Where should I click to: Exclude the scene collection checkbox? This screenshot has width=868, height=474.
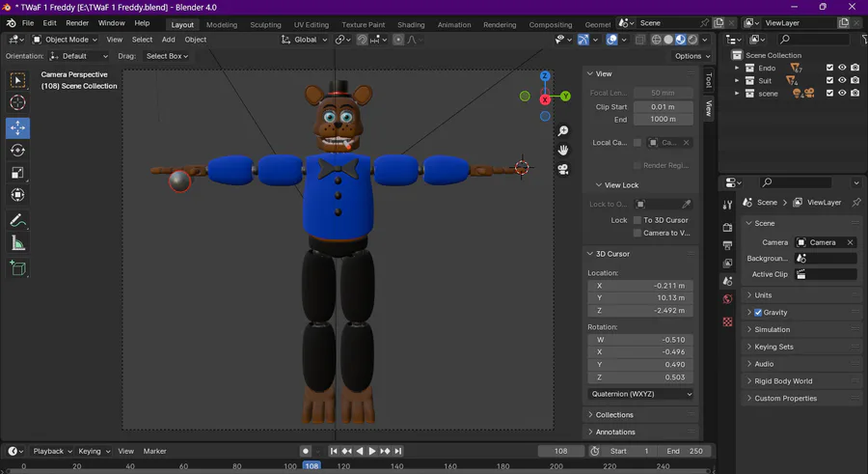[829, 93]
